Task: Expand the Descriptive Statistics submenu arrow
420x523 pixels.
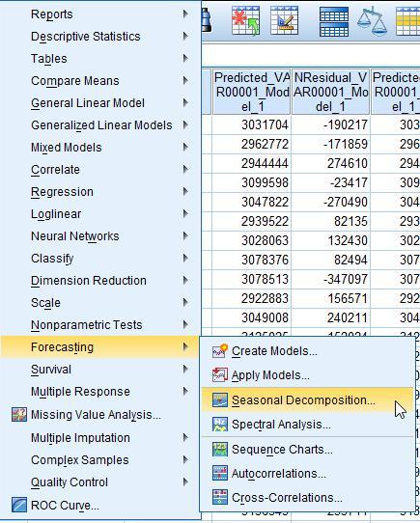Action: click(185, 36)
